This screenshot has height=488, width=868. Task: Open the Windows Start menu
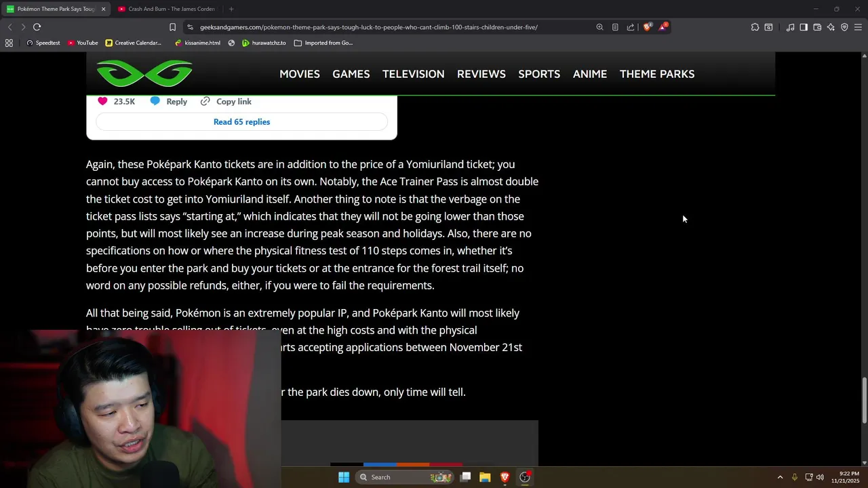pyautogui.click(x=344, y=477)
